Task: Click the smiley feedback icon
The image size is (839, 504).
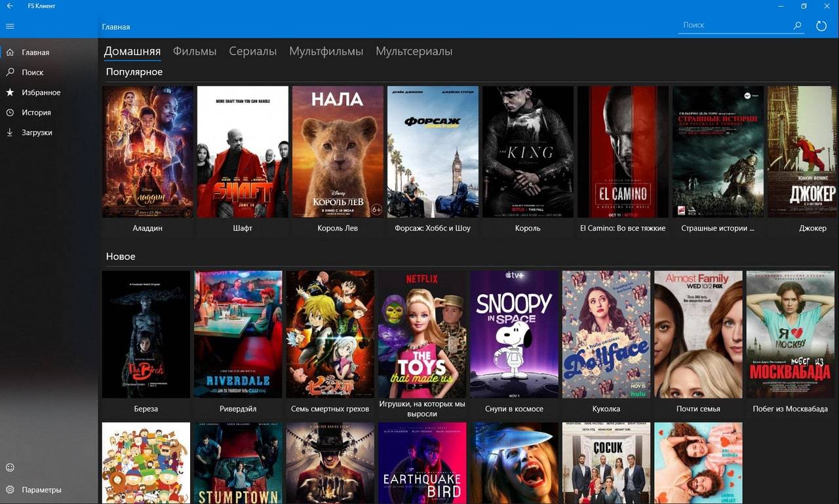Action: pos(10,467)
